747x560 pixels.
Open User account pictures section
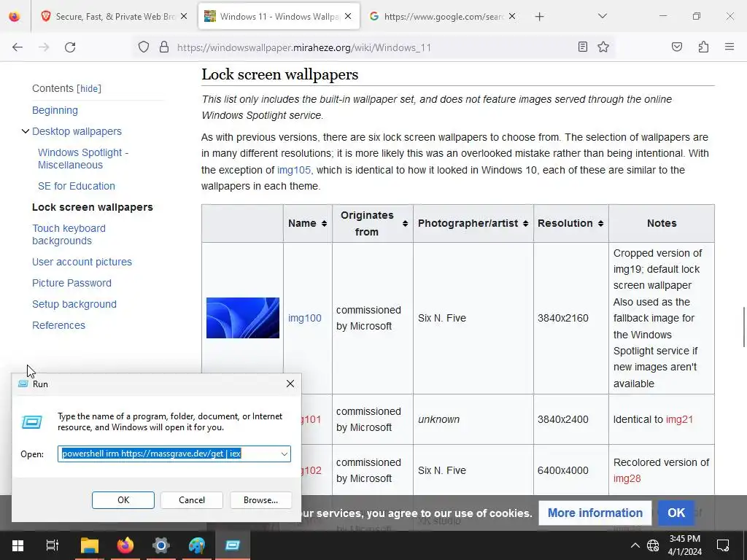82,262
